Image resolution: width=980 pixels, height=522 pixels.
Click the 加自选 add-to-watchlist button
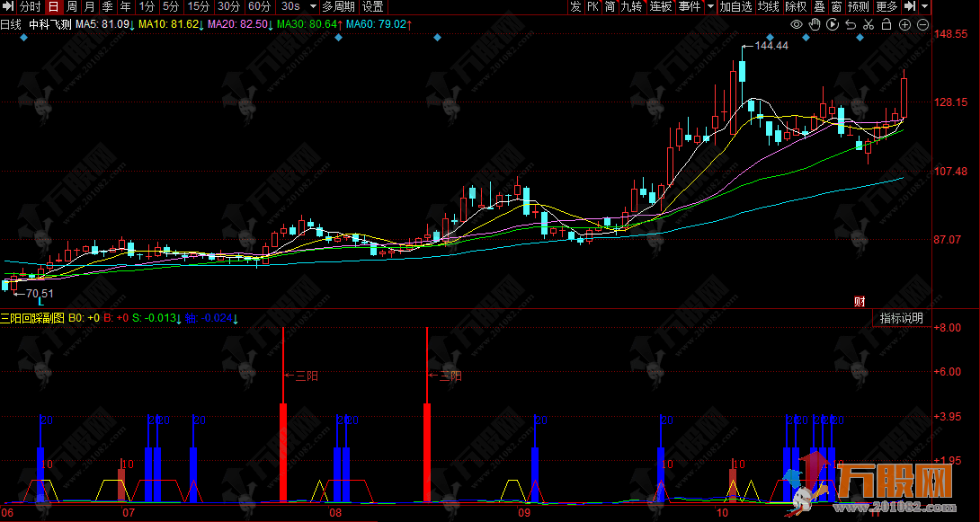735,7
